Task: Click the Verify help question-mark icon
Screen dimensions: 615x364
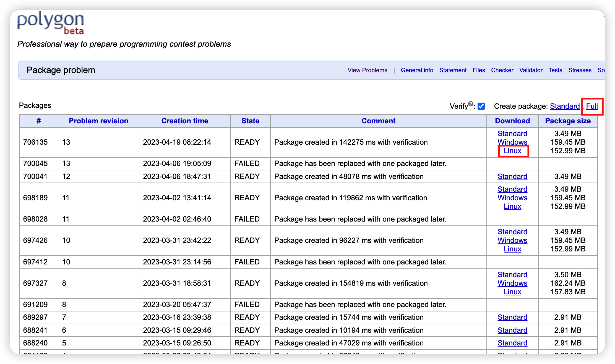Action: [x=471, y=104]
